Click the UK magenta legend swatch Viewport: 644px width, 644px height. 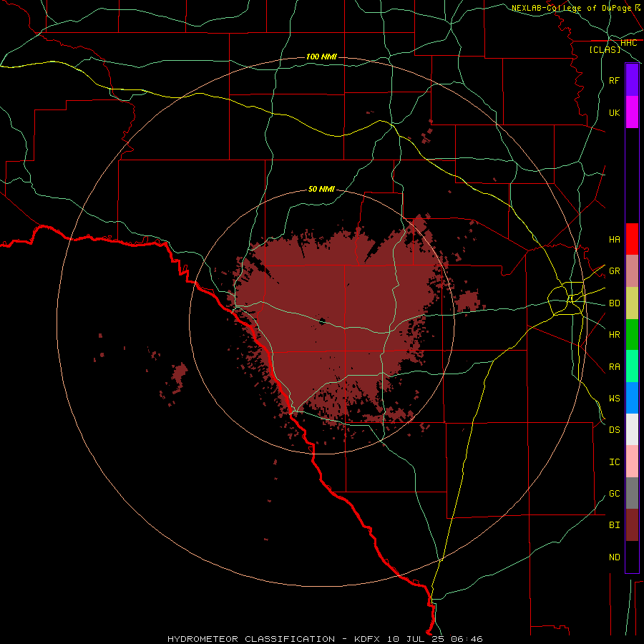[x=632, y=112]
